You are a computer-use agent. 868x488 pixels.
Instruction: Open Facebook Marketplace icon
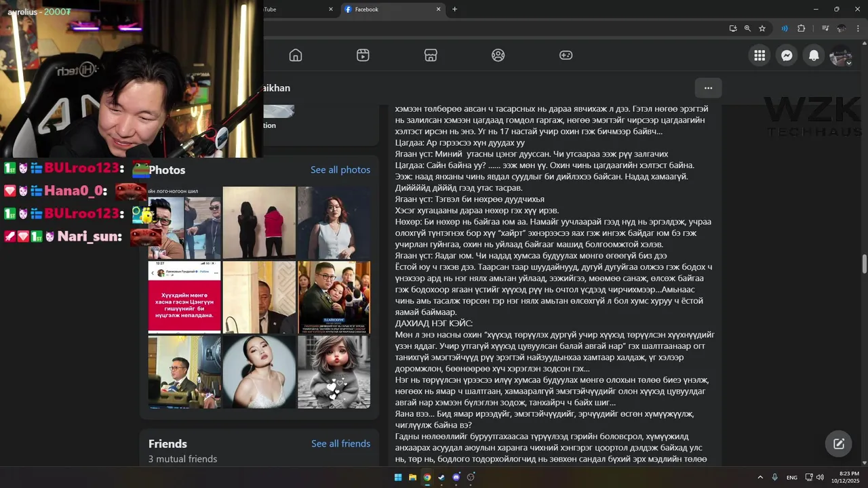[431, 56]
